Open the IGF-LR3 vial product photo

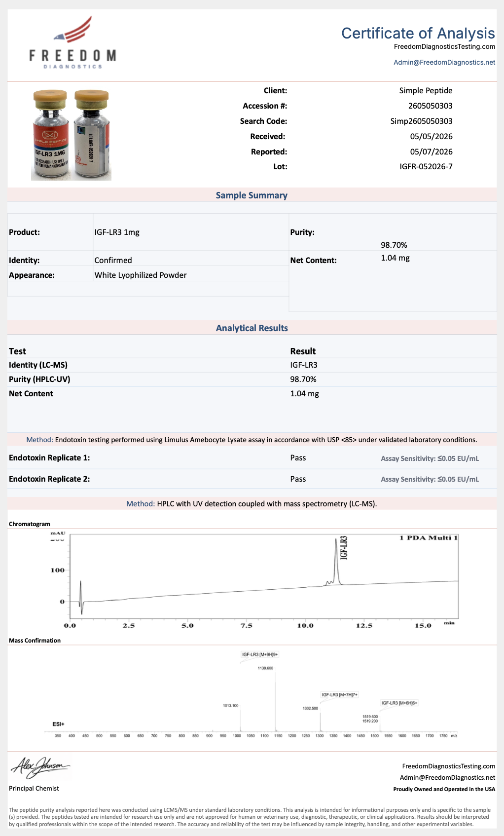(72, 135)
